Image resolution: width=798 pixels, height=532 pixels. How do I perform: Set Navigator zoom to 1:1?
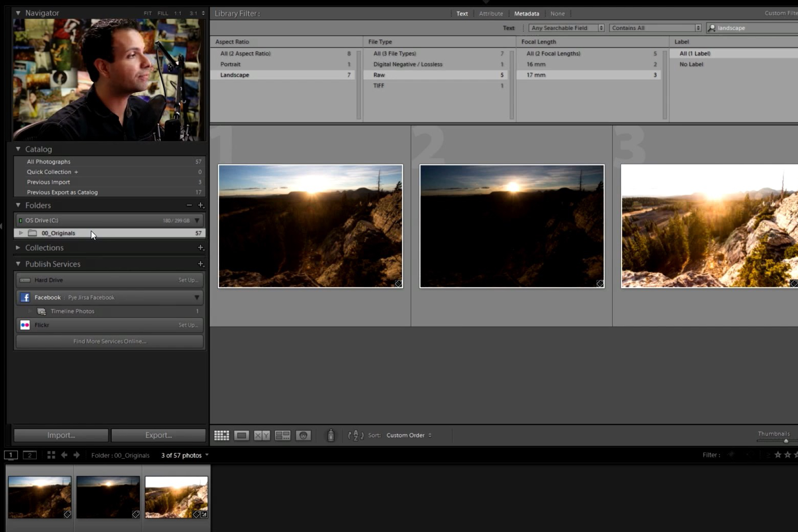pos(178,13)
